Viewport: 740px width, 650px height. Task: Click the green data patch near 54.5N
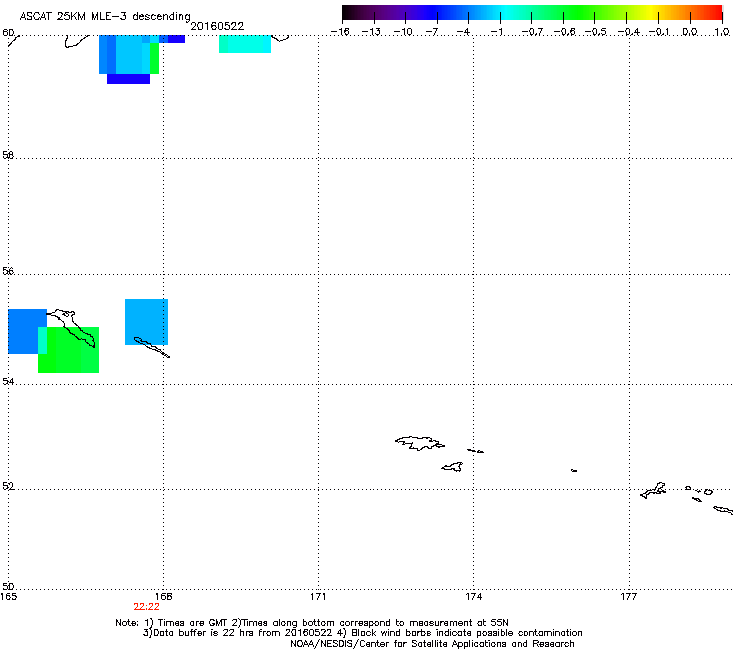tap(68, 350)
